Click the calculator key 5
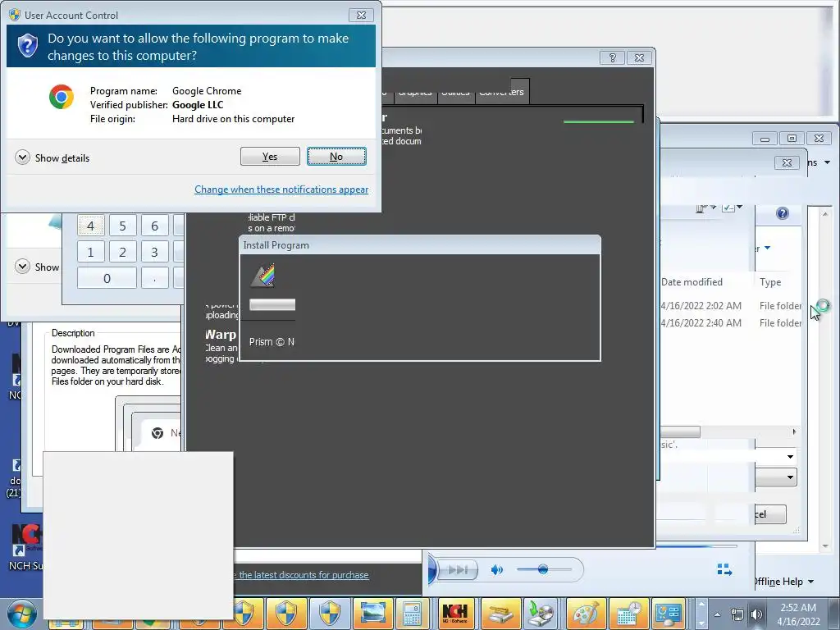Viewport: 840px width, 630px height. [123, 226]
